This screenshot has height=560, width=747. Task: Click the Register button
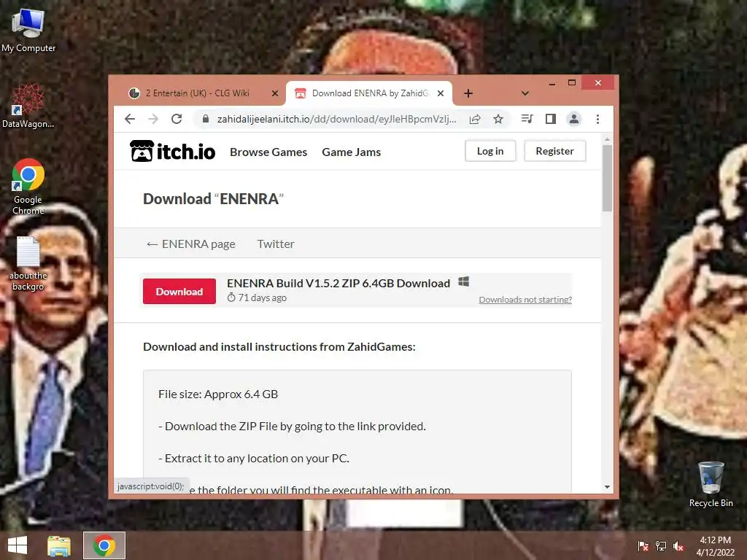pos(554,151)
